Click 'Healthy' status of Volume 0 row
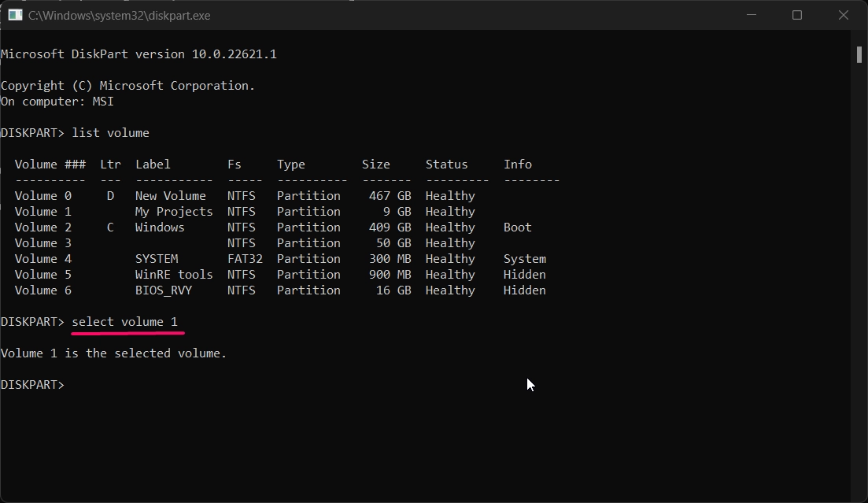868x503 pixels. click(x=450, y=196)
